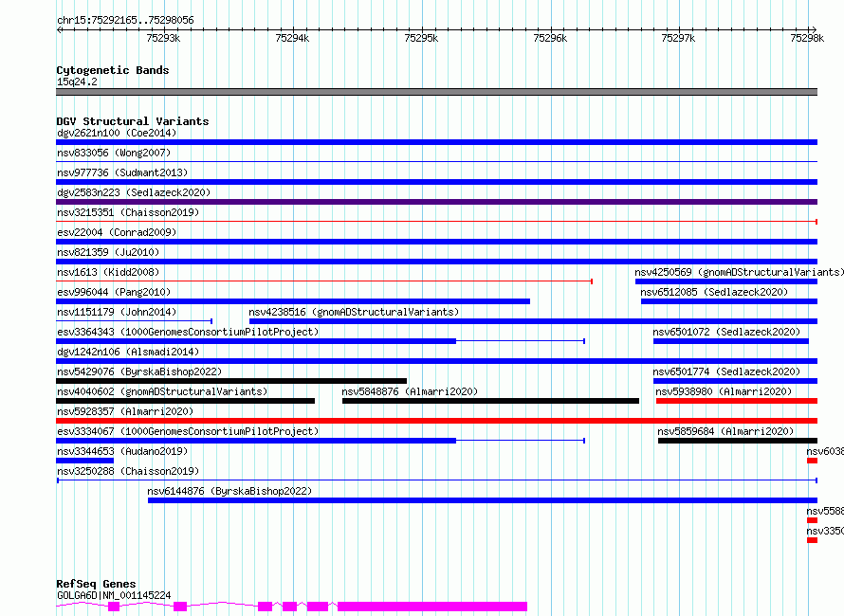Click nsv3344653 (Audano2019) label
844x616 pixels.
[122, 451]
